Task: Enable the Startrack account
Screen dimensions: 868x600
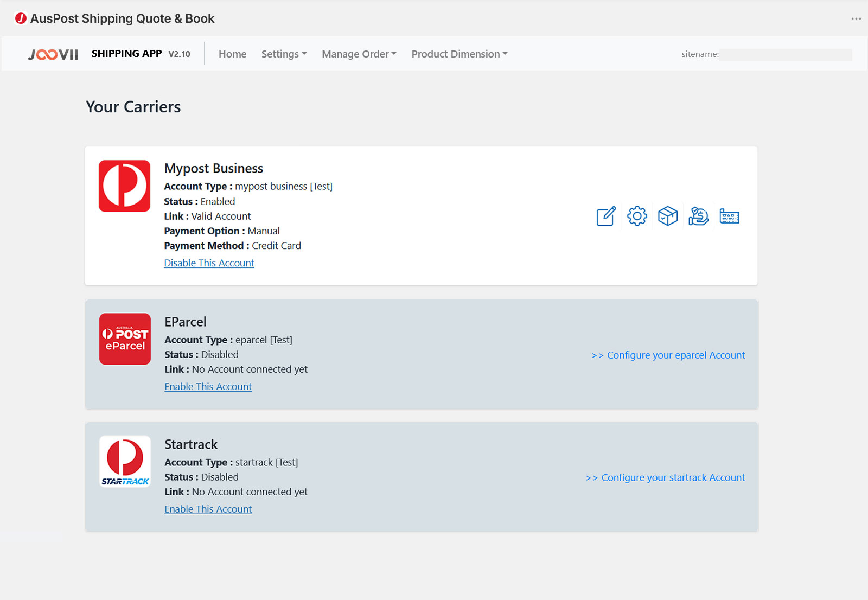Action: (208, 509)
